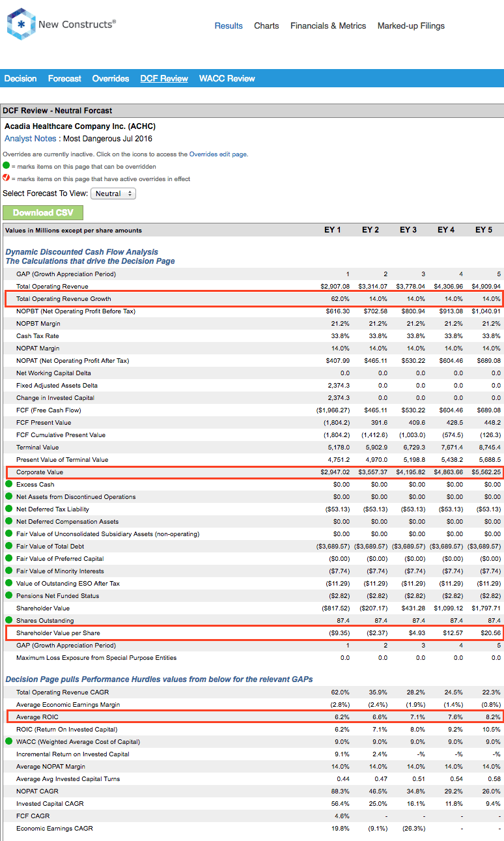This screenshot has height=841, width=504.
Task: Open the Select Forecast To View dropdown
Action: tap(113, 193)
